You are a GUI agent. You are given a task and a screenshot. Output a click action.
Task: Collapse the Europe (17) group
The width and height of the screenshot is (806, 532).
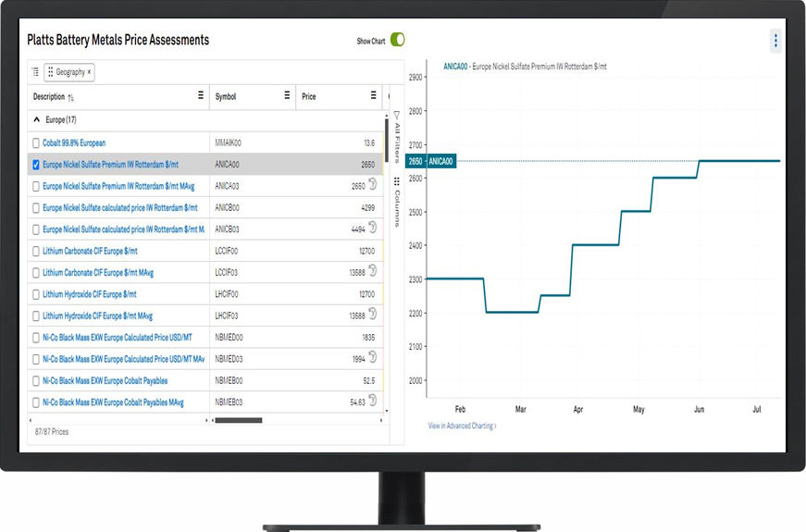point(36,119)
